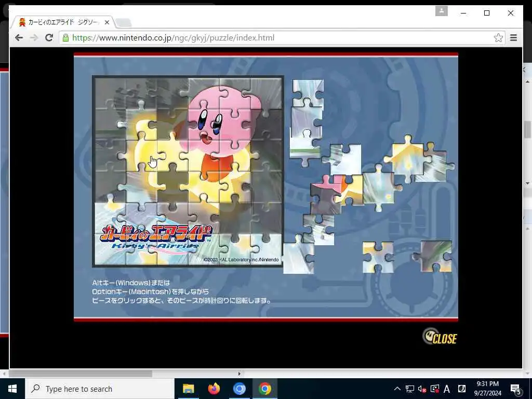Click the IME letter A indicator
The width and height of the screenshot is (532, 399).
(x=446, y=389)
